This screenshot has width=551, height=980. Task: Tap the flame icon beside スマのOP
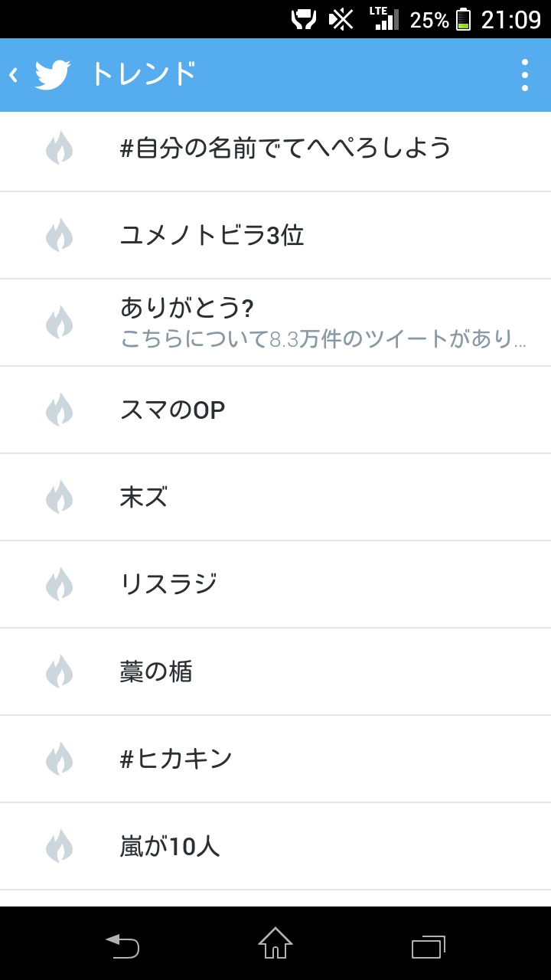click(x=59, y=410)
